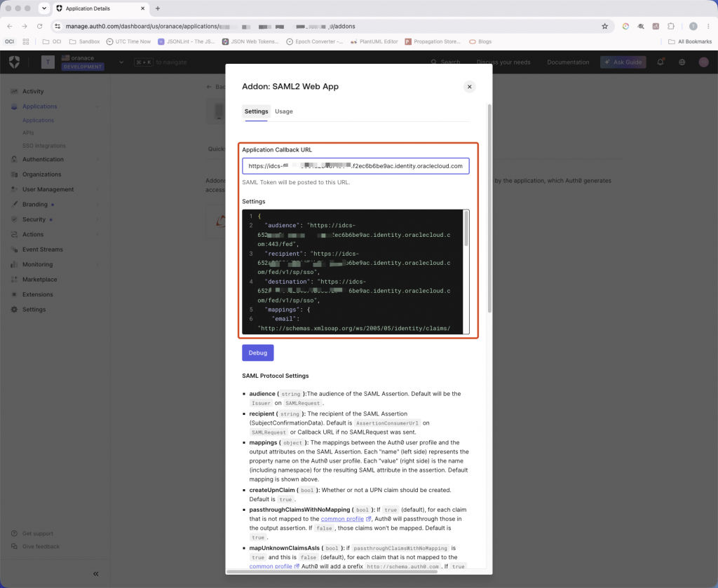Click the Application Callback URL field

[x=355, y=165]
